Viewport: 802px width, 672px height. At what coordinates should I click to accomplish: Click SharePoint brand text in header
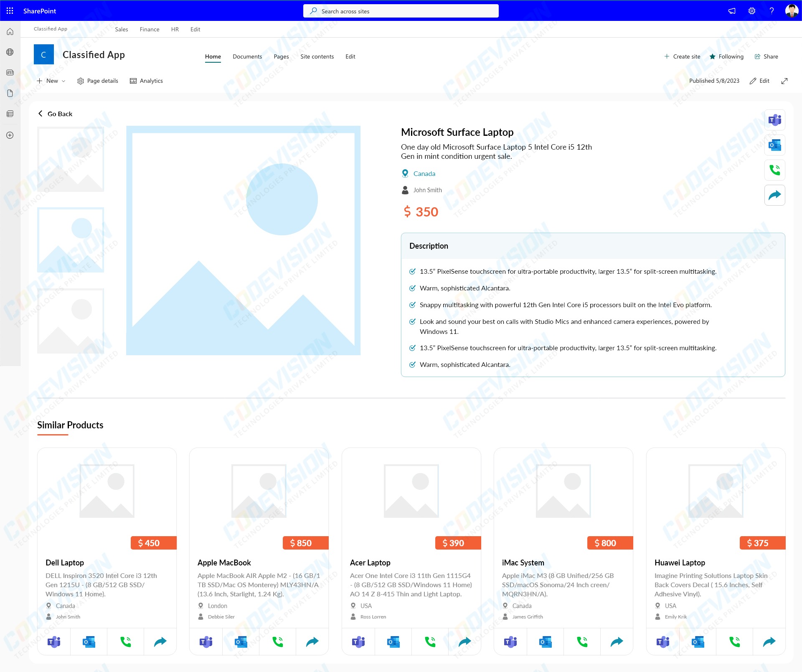tap(40, 11)
